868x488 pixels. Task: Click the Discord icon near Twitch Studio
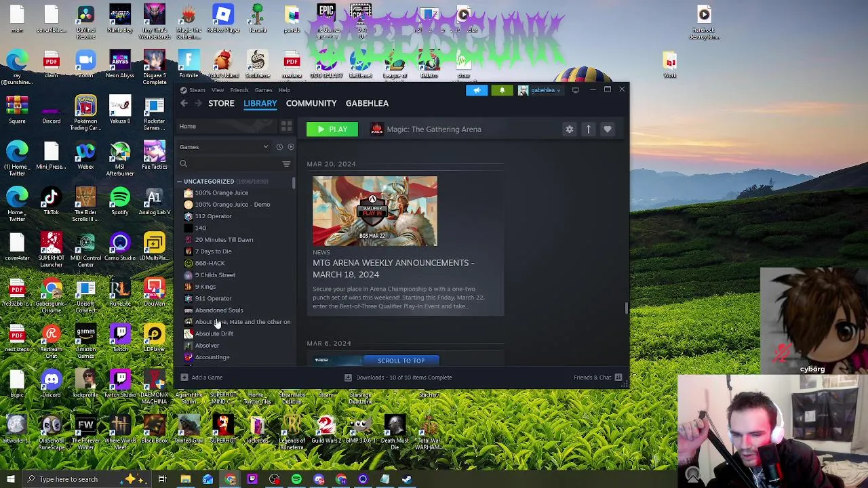(52, 383)
